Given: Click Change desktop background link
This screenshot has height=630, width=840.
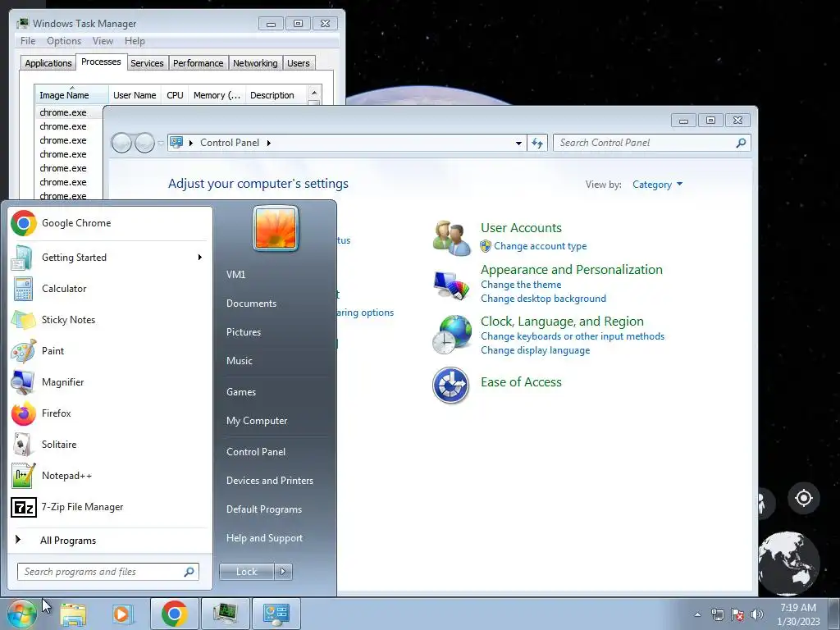Looking at the screenshot, I should pos(543,299).
